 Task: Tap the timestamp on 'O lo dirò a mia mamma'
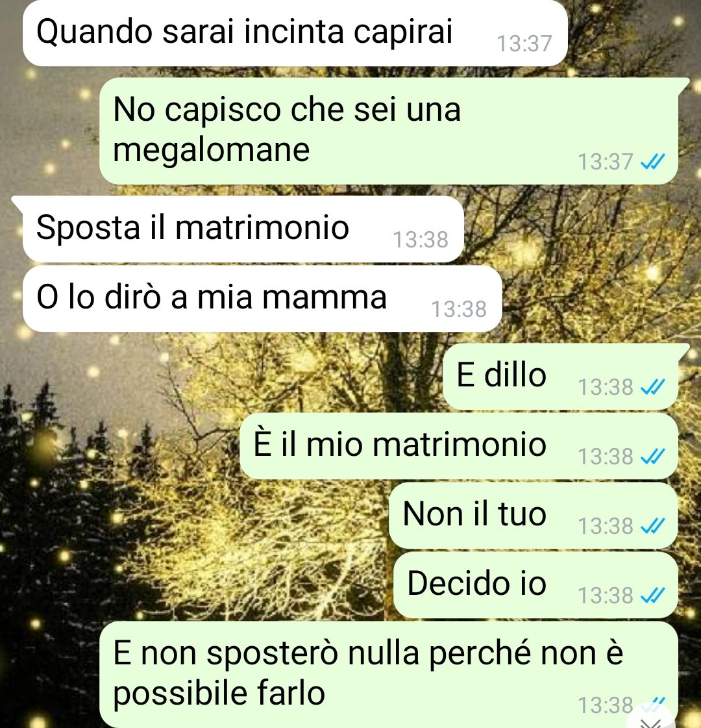pyautogui.click(x=459, y=309)
